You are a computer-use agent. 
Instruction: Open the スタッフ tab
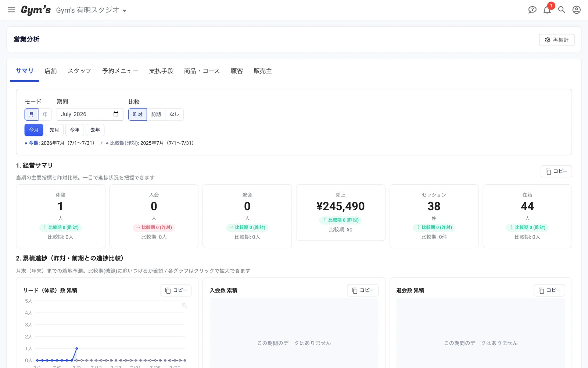[x=79, y=71]
